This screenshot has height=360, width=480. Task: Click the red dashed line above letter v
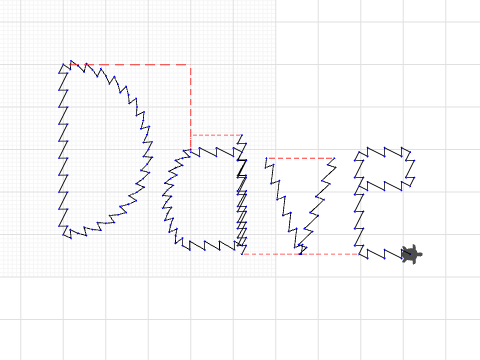click(x=301, y=158)
